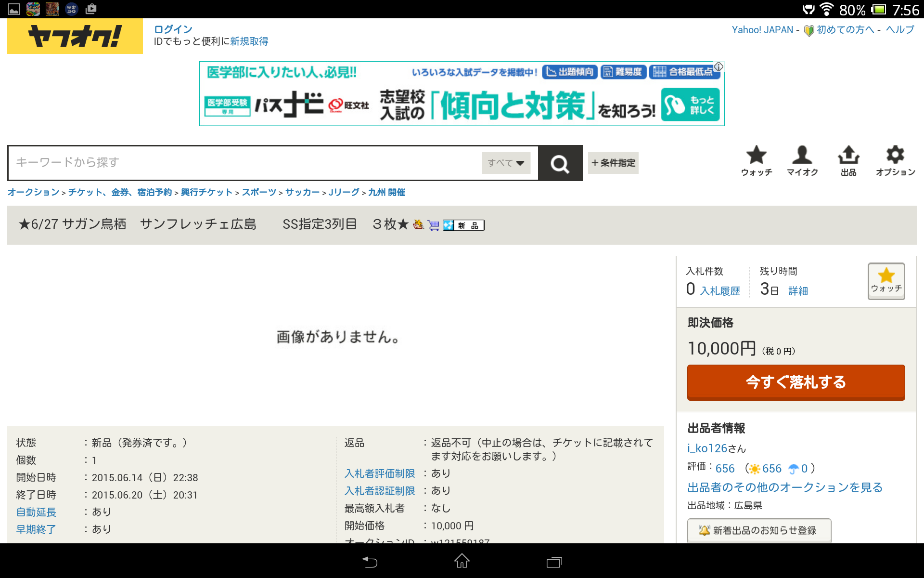Click 新着出品のお知らせ登録 button
This screenshot has height=578, width=924.
tap(758, 530)
